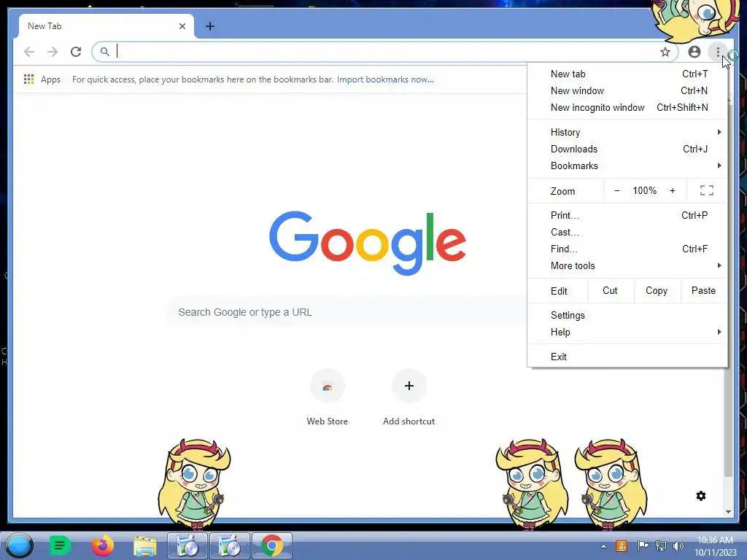747x560 pixels.
Task: Click Paste in the Edit row
Action: 704,290
